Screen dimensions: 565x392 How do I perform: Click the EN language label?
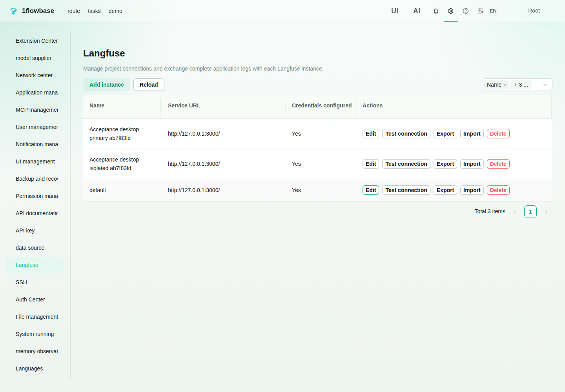tap(493, 11)
